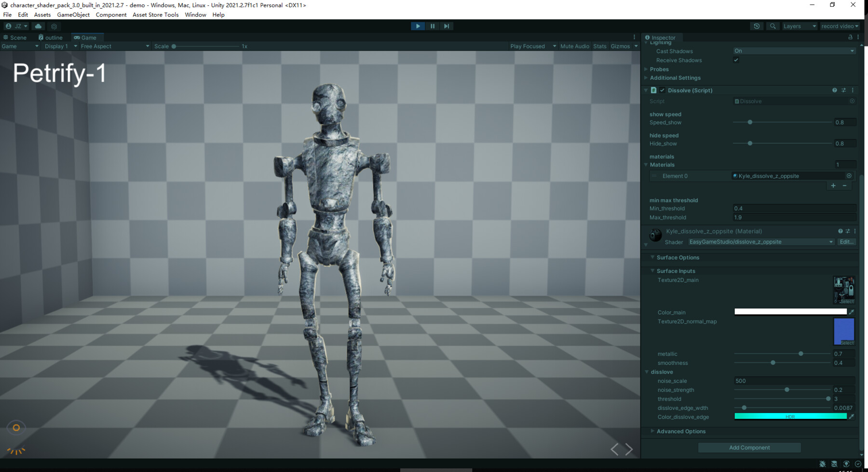Enable the Mute Audio toggle in Game view
Image resolution: width=868 pixels, height=472 pixels.
click(574, 46)
